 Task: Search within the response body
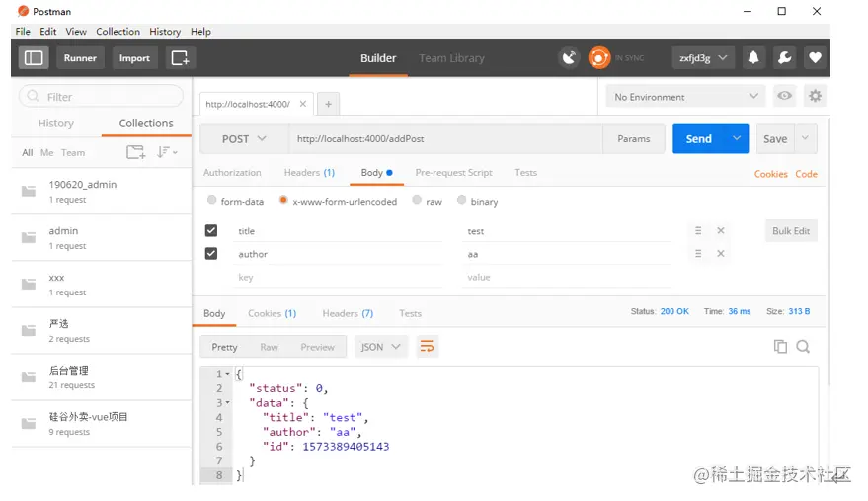[x=803, y=347]
